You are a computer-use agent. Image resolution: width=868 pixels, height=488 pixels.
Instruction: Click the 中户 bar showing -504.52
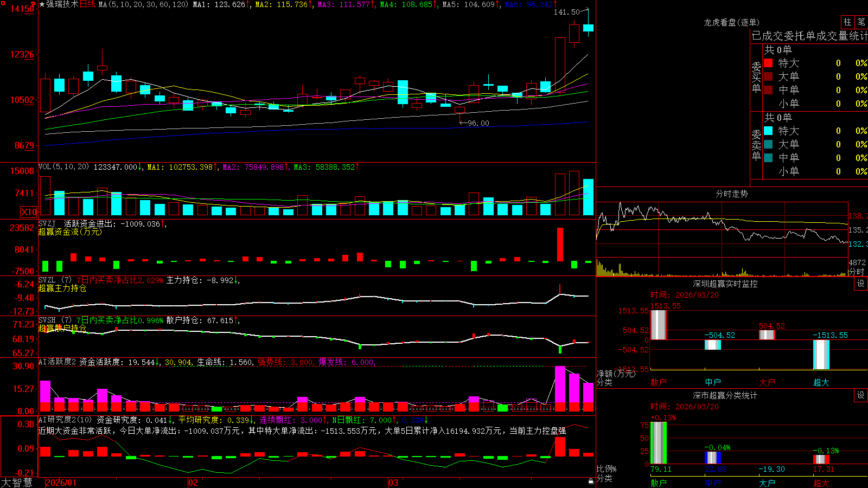coord(713,345)
